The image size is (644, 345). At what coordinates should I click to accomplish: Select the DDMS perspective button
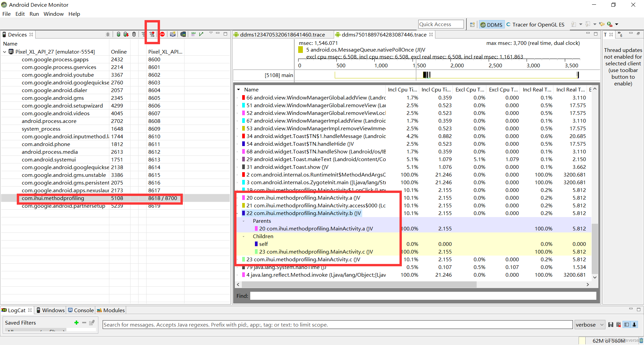491,24
